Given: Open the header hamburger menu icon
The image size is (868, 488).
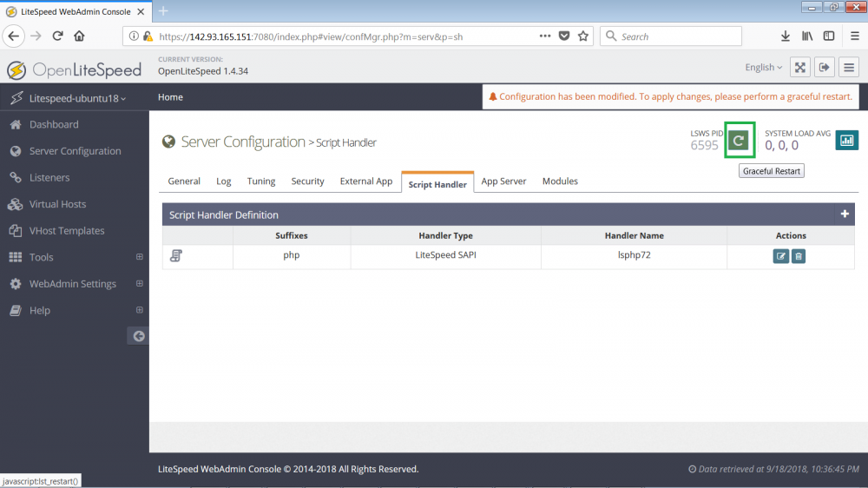Looking at the screenshot, I should (x=849, y=68).
